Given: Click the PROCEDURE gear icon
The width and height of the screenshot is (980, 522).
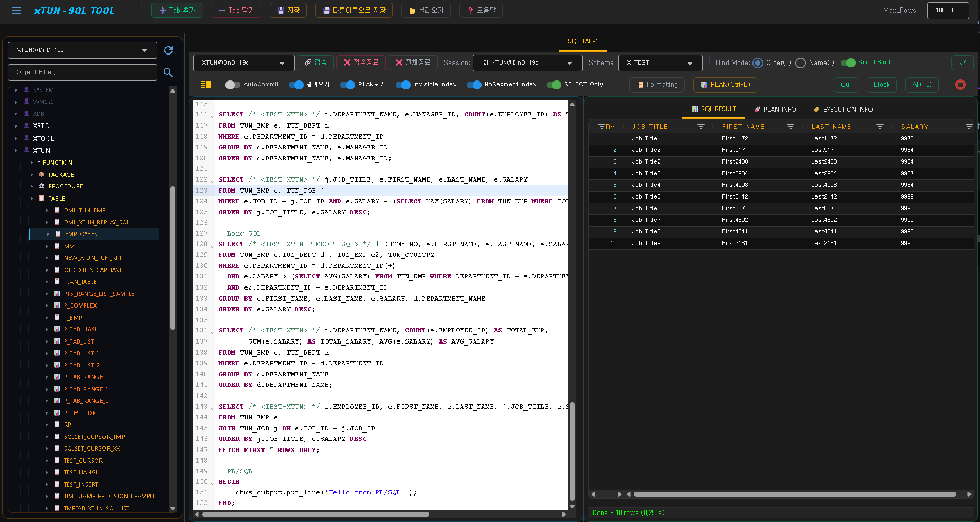Looking at the screenshot, I should click(x=42, y=186).
